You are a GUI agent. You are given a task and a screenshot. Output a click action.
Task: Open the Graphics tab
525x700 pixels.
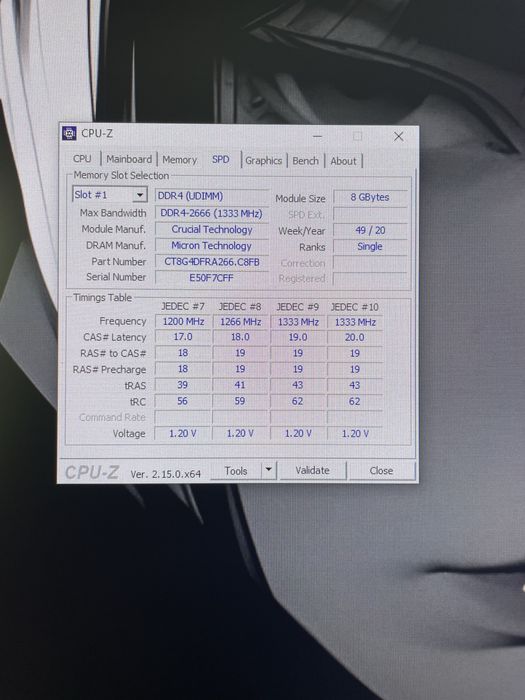[263, 161]
